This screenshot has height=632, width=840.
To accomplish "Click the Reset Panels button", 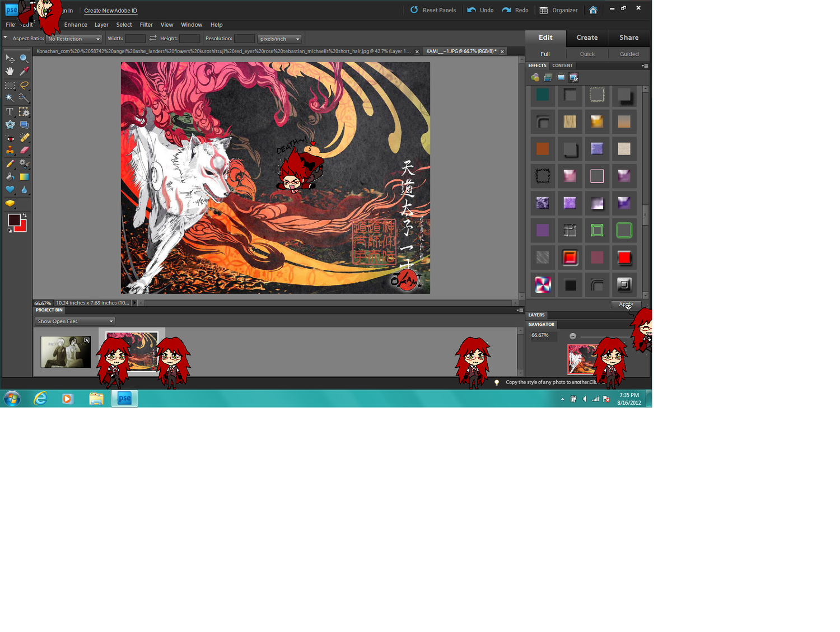I will (x=433, y=10).
